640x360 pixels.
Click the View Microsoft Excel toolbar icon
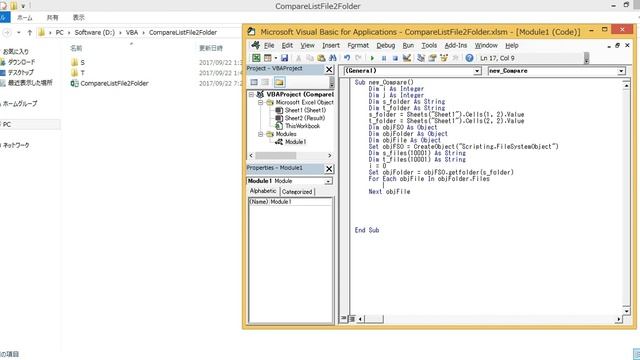coord(256,58)
